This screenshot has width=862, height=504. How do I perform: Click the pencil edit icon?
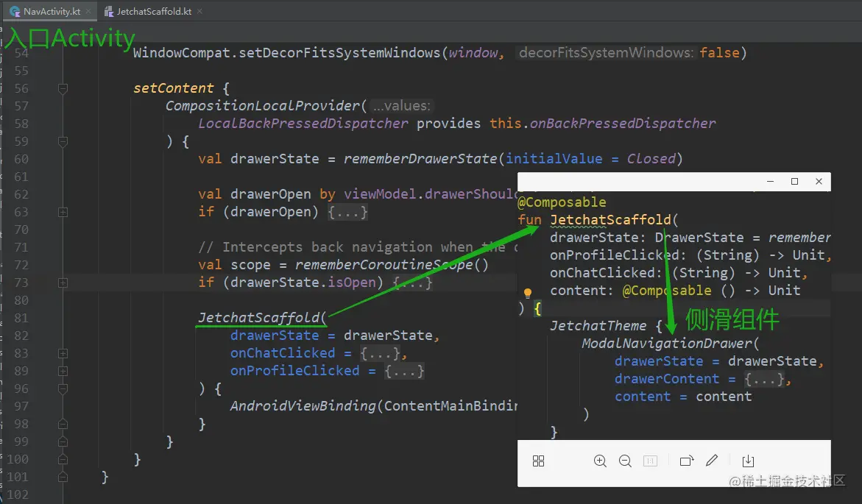(712, 460)
